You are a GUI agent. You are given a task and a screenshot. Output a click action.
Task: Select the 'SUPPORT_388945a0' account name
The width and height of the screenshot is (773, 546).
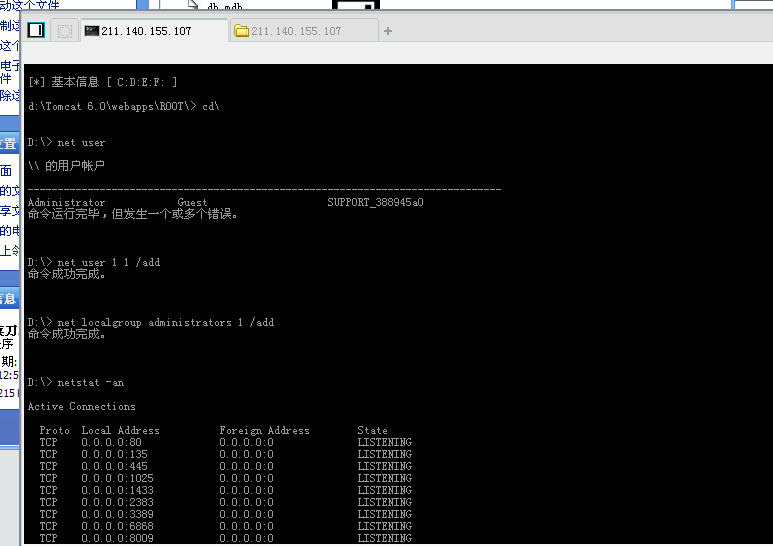coord(376,202)
